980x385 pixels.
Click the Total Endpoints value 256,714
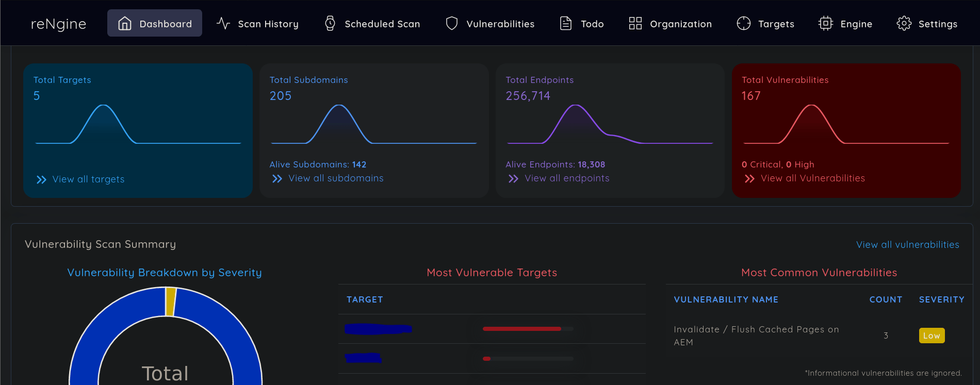[x=528, y=96]
